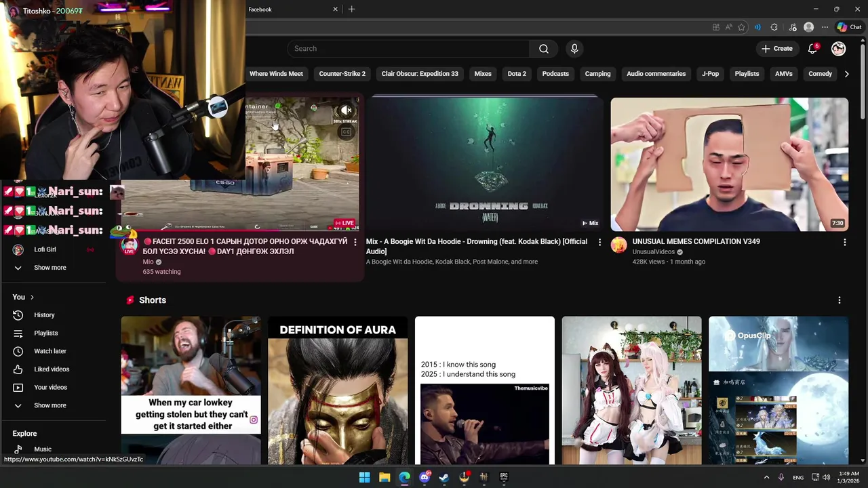
Task: Select the J-Pop filter chip
Action: click(710, 74)
